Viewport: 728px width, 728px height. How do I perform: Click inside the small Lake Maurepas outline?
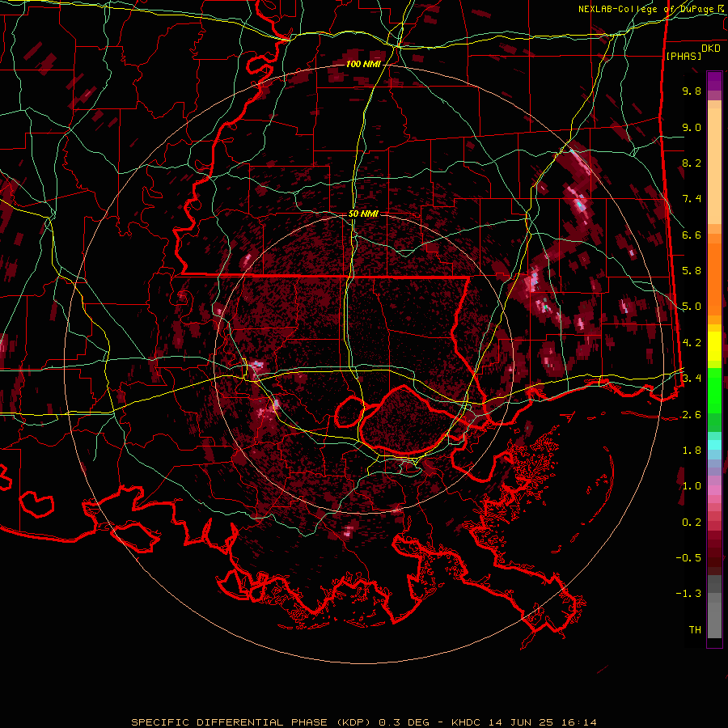click(349, 412)
